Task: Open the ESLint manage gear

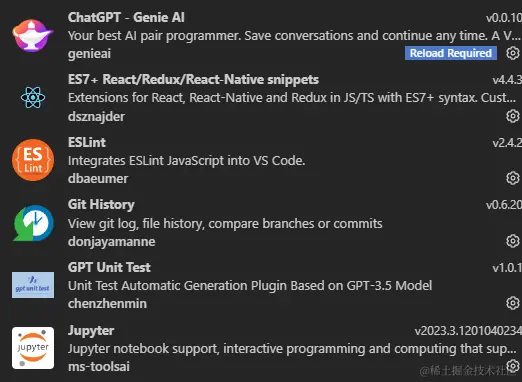Action: 513,178
